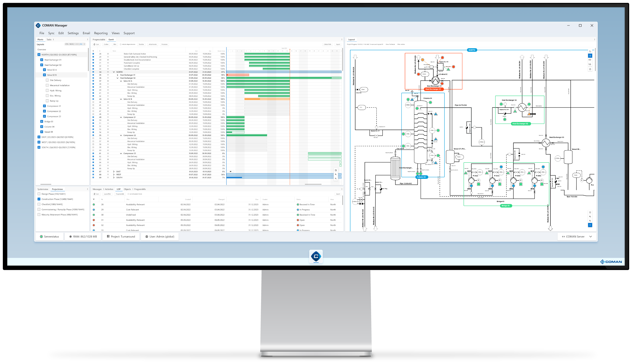Click the Attachments button

(153, 44)
